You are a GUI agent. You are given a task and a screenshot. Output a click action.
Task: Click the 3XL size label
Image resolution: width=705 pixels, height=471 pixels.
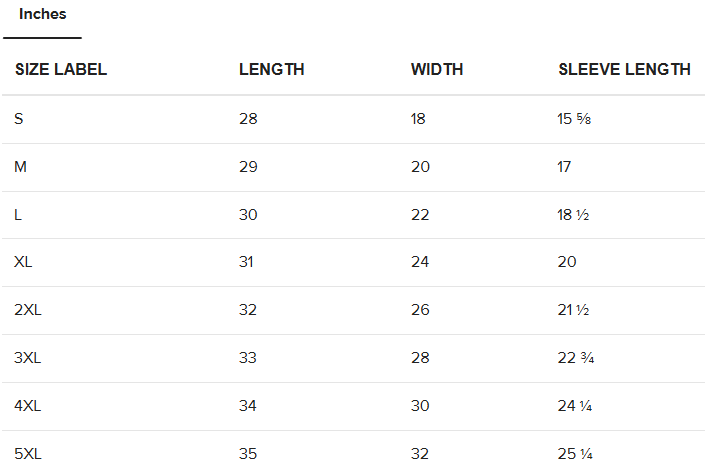pos(28,358)
